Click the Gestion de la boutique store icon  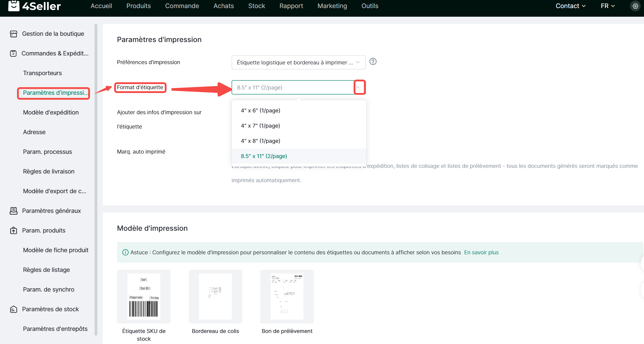13,34
